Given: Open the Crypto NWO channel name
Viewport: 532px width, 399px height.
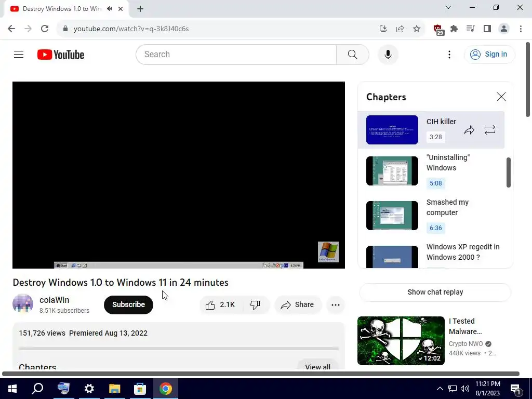Looking at the screenshot, I should pos(465,344).
